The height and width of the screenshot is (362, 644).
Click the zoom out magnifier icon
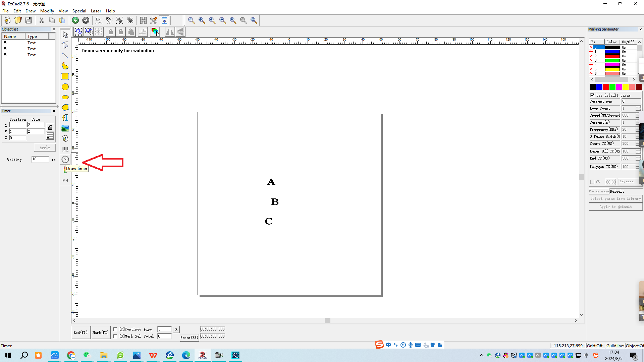[223, 20]
